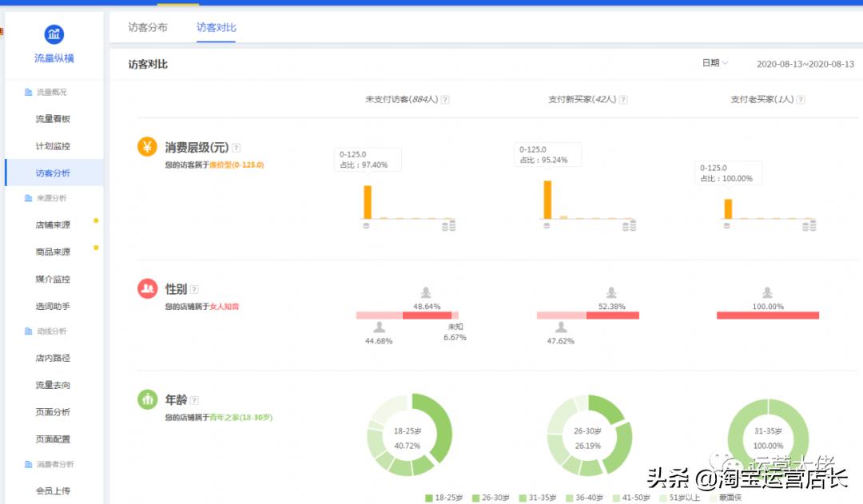The image size is (863, 504).
Task: Click the 流量纵横 logo icon at sidebar top
Action: click(54, 34)
